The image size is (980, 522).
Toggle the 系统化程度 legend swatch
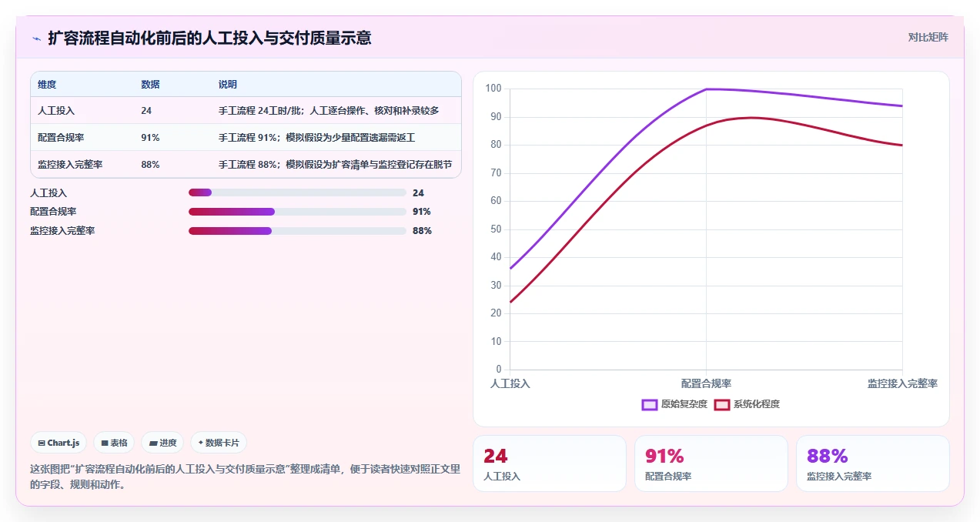click(721, 404)
